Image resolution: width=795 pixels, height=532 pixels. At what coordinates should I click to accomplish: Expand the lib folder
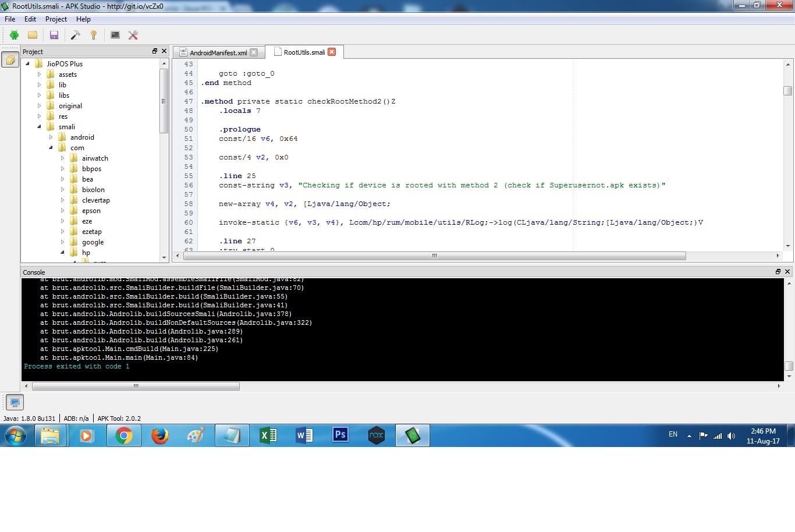[x=39, y=85]
